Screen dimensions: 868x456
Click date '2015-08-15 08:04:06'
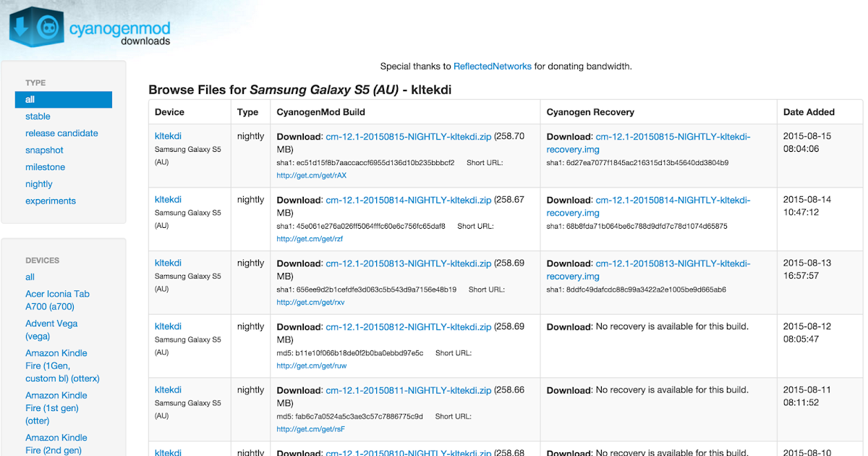[807, 143]
